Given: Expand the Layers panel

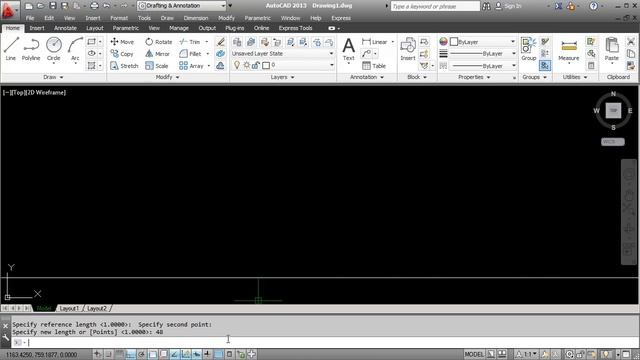Looking at the screenshot, I should [282, 77].
